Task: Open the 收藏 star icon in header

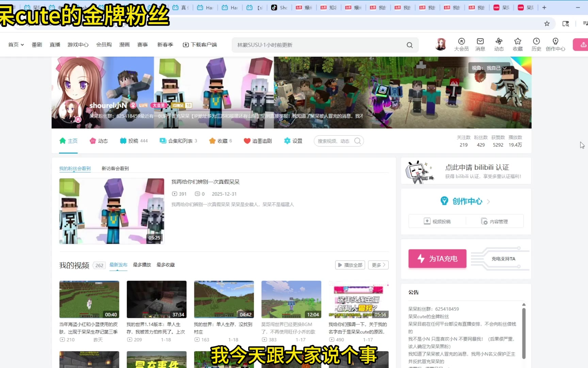Action: [518, 45]
